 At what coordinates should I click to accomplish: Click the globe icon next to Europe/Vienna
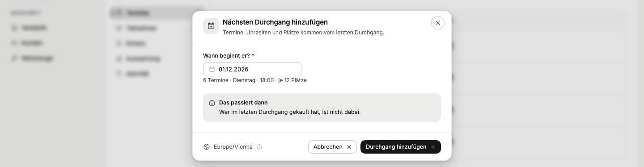207,147
